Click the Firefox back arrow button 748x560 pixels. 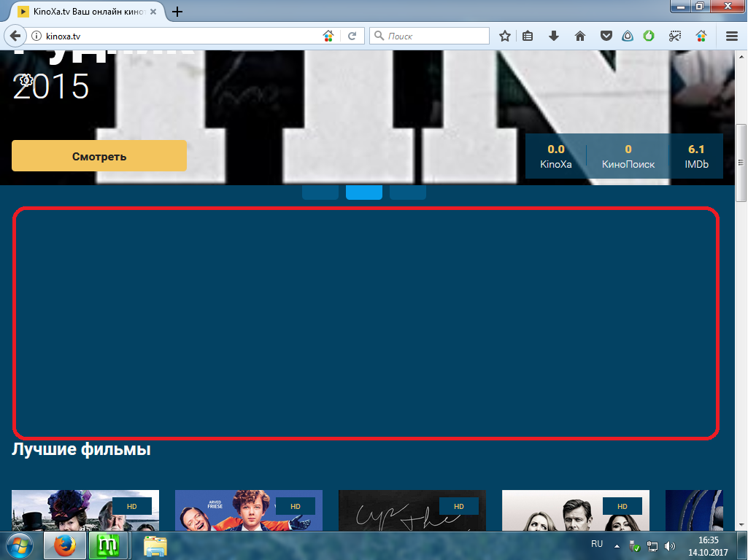tap(15, 36)
